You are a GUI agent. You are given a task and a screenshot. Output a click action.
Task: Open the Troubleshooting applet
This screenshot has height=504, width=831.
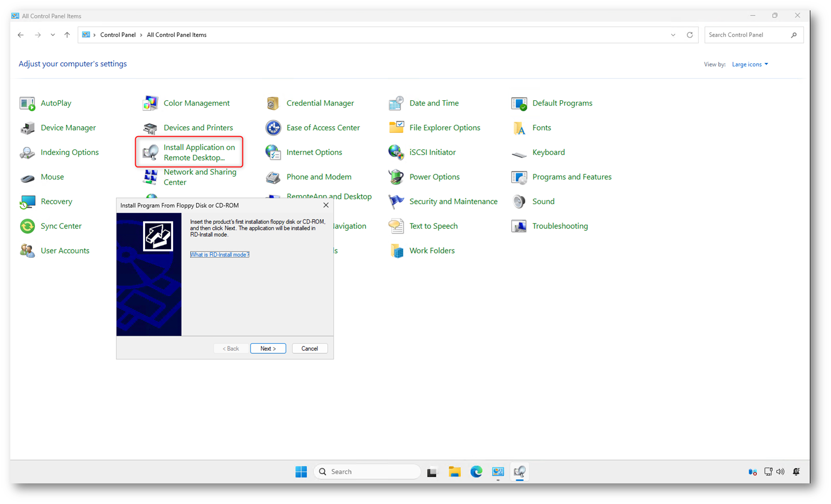tap(560, 226)
